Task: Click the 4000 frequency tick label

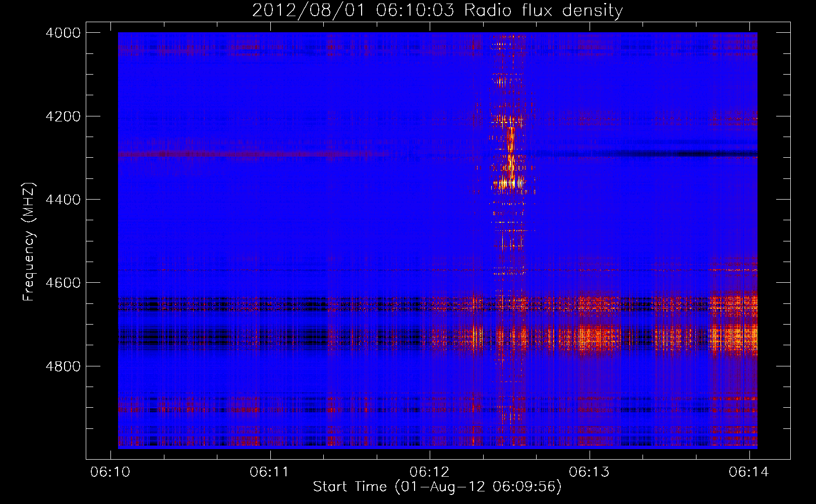Action: 63,33
